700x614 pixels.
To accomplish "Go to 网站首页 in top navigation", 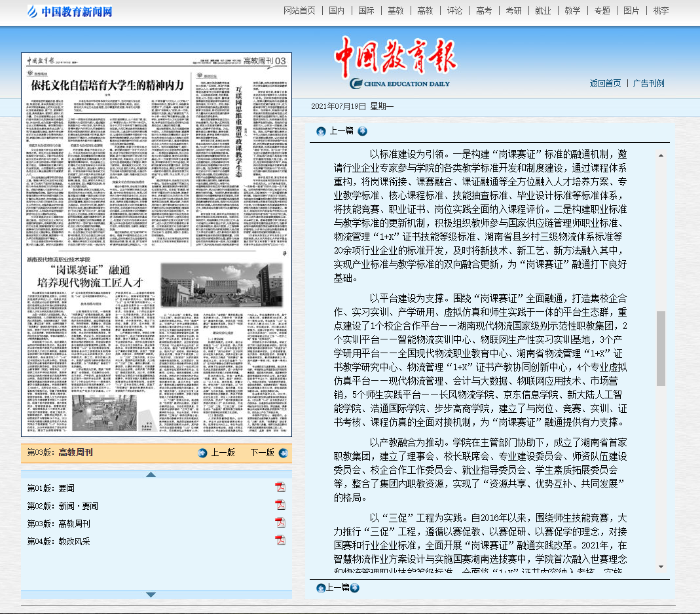I will click(x=299, y=10).
